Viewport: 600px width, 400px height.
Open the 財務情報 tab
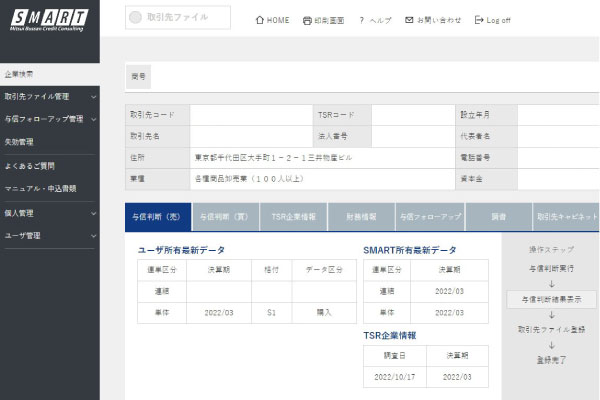pyautogui.click(x=361, y=216)
